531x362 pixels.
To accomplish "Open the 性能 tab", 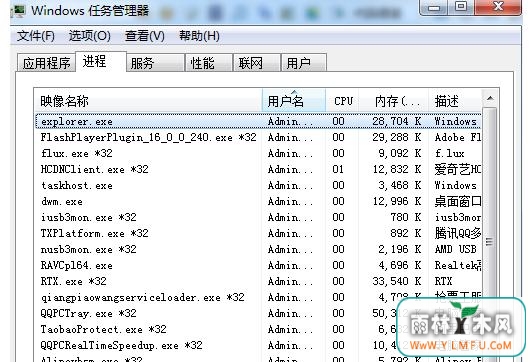I will pos(209,63).
